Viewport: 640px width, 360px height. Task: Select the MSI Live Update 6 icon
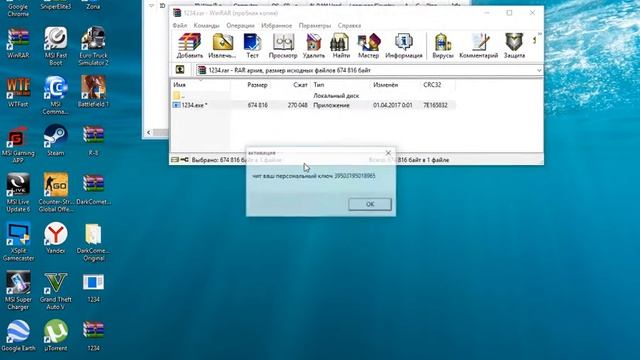(18, 193)
